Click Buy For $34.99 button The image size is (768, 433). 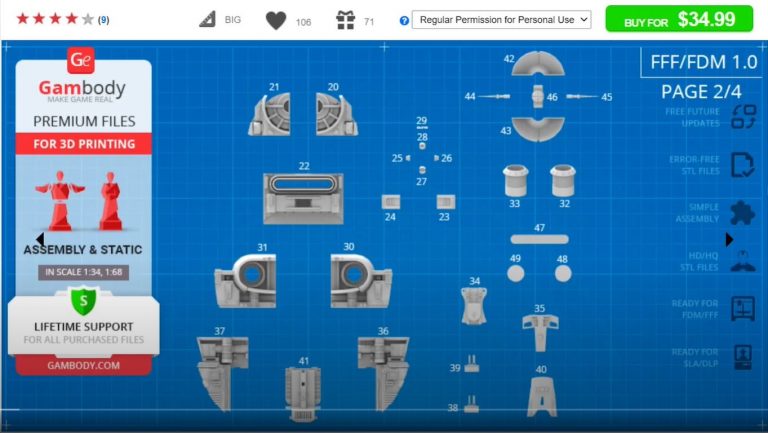click(x=678, y=19)
